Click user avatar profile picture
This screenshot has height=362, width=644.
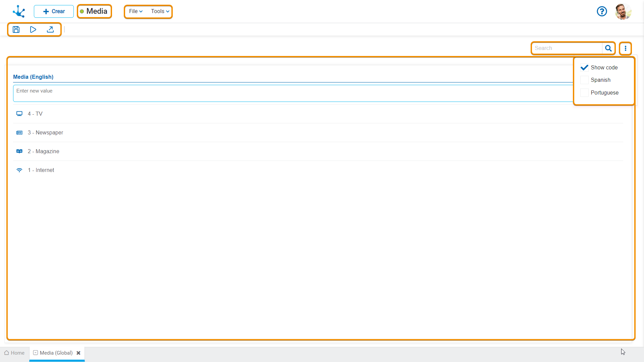pos(623,11)
